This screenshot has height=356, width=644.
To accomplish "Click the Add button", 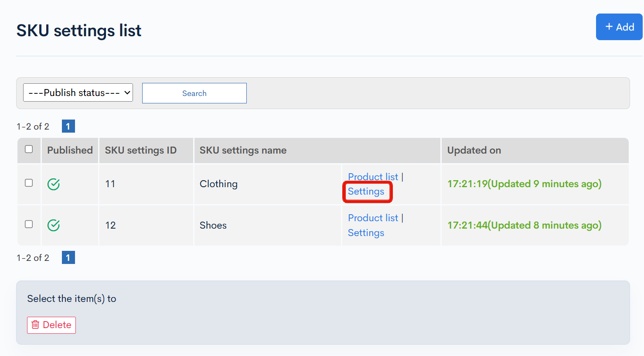I will click(x=620, y=27).
